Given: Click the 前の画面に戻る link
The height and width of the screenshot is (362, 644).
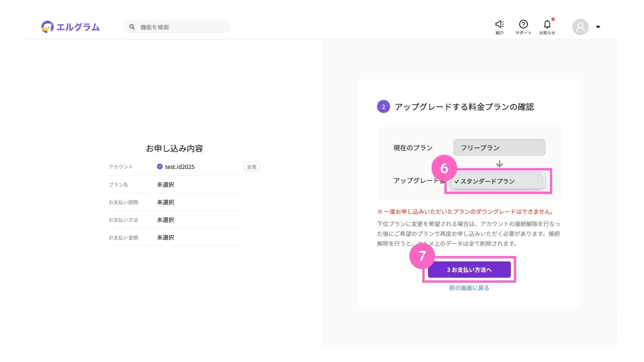Looking at the screenshot, I should click(x=469, y=288).
